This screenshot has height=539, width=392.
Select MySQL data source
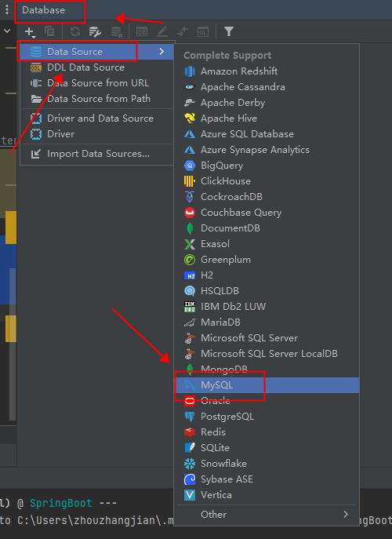click(x=267, y=385)
